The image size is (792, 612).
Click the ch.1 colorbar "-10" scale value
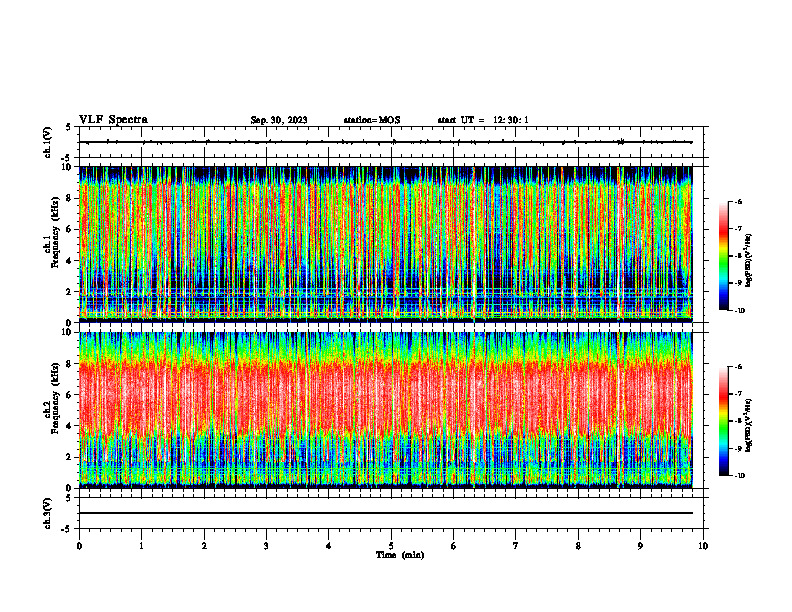click(740, 311)
